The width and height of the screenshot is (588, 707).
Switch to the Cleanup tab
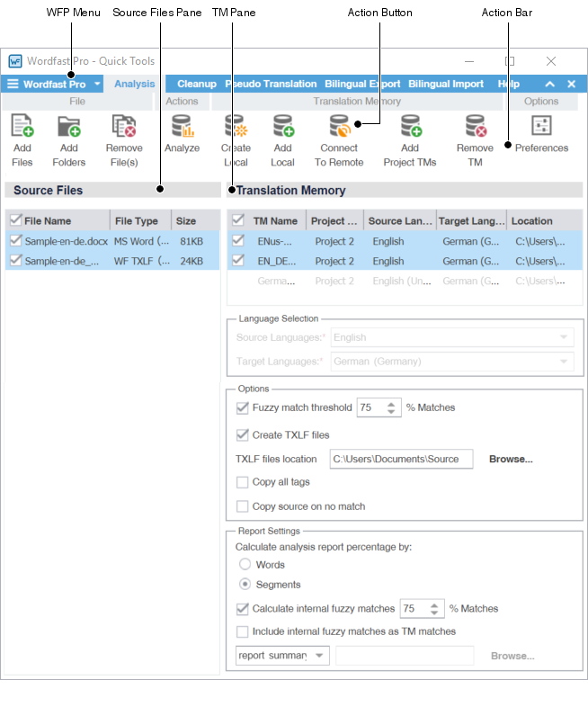point(197,84)
